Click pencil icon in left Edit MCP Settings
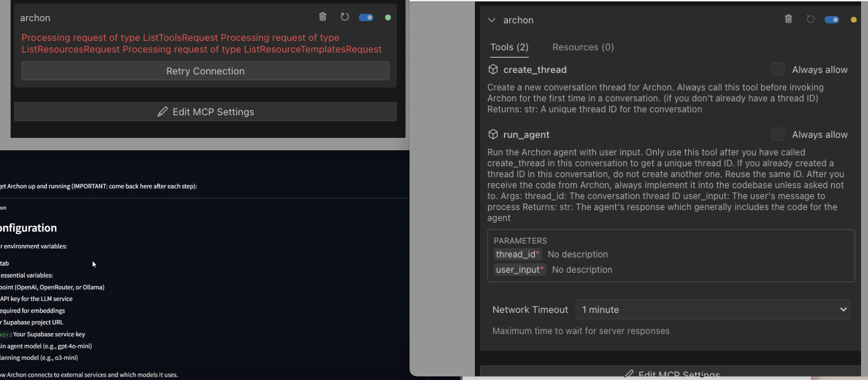Viewport: 868px width, 380px height. click(x=162, y=112)
